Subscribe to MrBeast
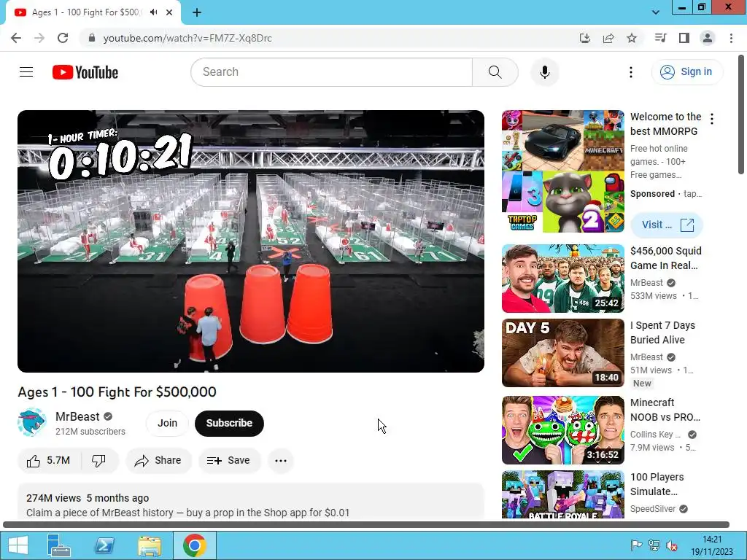The height and width of the screenshot is (560, 747). pyautogui.click(x=229, y=423)
